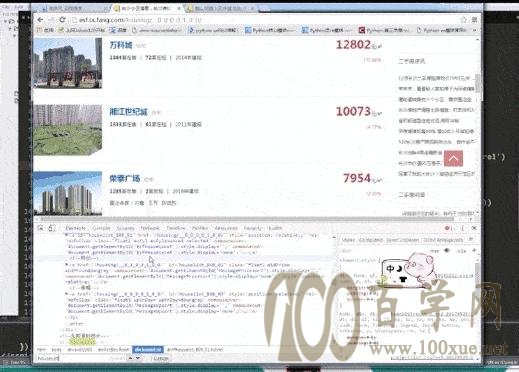Jump to previous search result arrow
The height and width of the screenshot is (372, 519).
(130, 358)
